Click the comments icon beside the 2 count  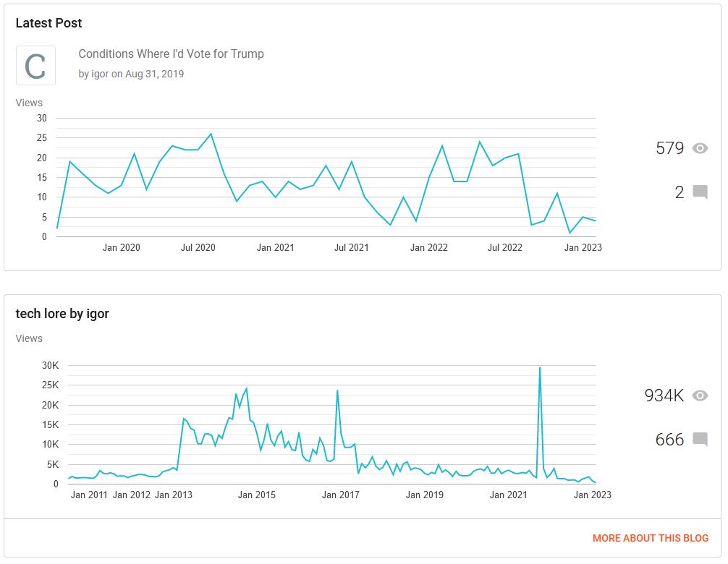point(701,192)
